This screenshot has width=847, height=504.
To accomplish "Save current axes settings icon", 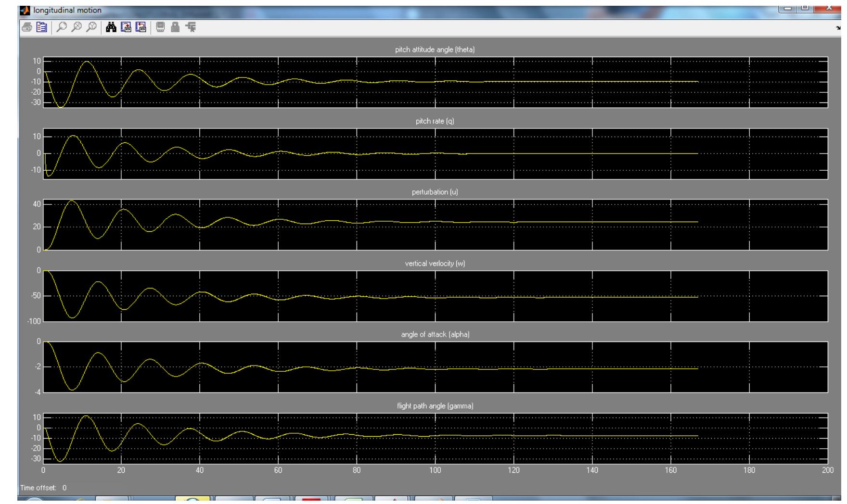I will pyautogui.click(x=127, y=28).
